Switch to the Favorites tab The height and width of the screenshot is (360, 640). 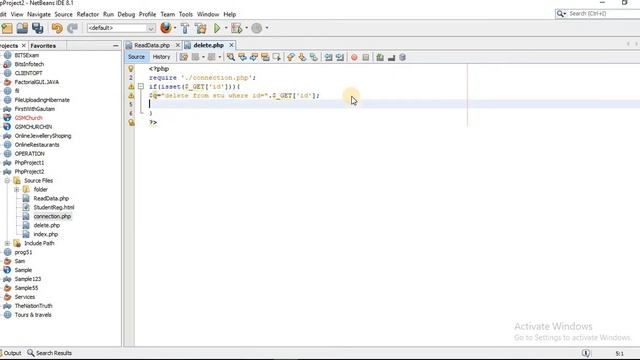(x=43, y=46)
